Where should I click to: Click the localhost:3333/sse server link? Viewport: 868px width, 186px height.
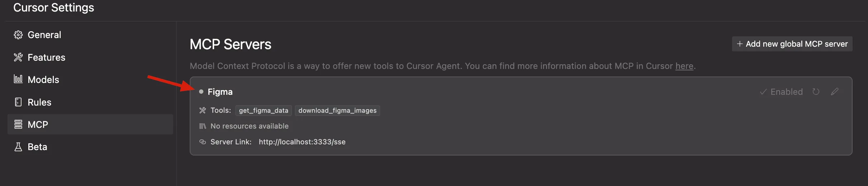(x=302, y=142)
